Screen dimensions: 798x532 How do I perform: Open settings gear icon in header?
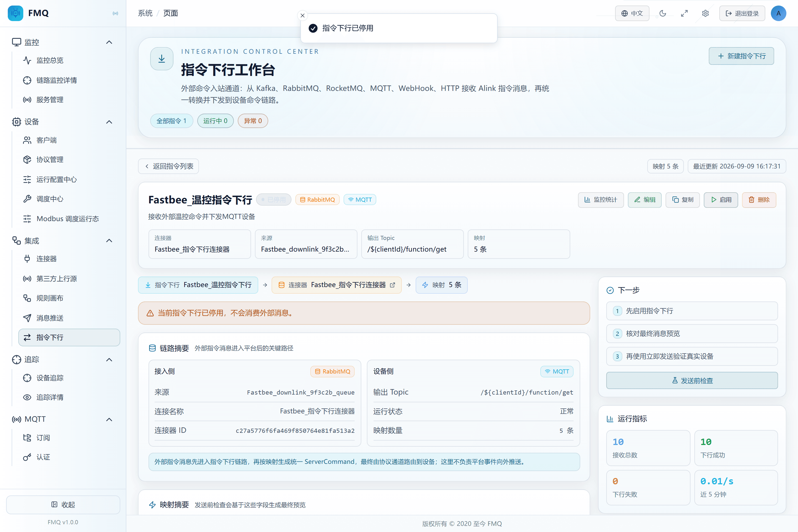[705, 13]
